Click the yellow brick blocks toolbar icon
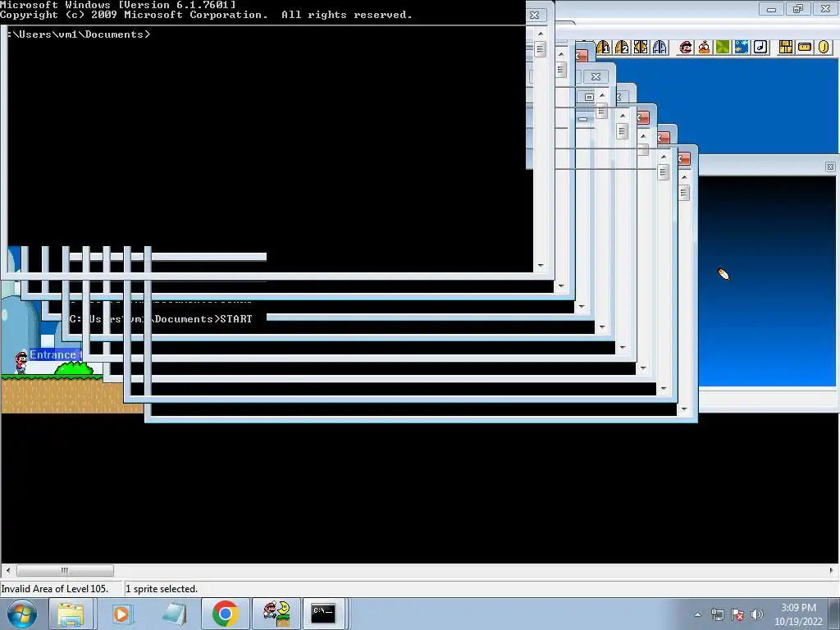Viewport: 840px width, 630px height. (786, 47)
